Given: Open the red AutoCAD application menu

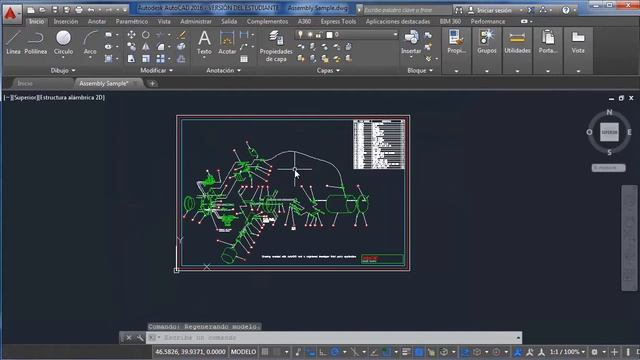Looking at the screenshot, I should [x=11, y=14].
